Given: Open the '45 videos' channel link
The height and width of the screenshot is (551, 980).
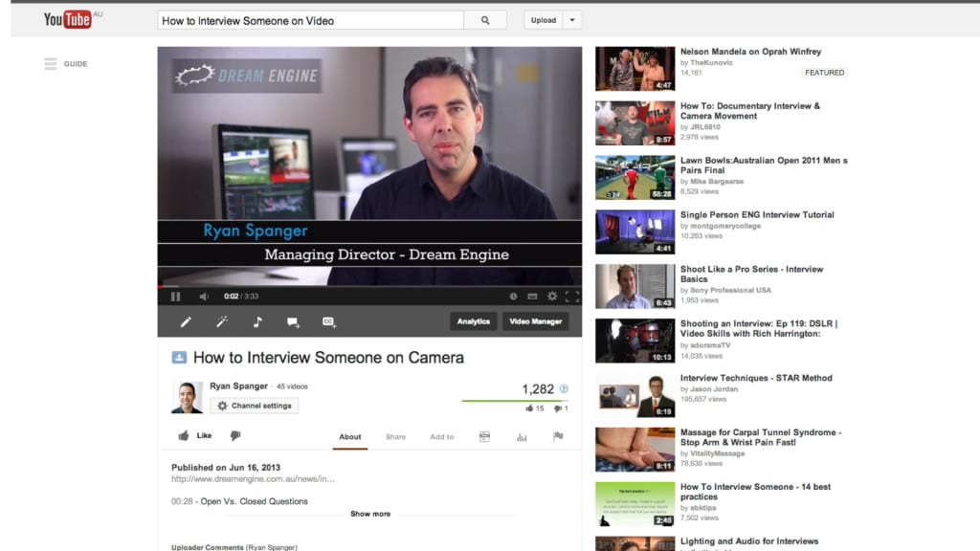Looking at the screenshot, I should 292,386.
